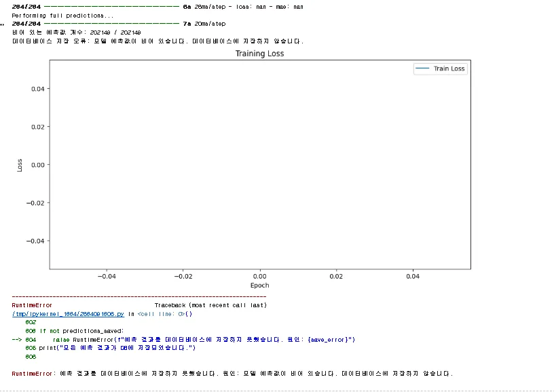
Task: Click the "Epoch" x-axis label
Action: tap(259, 285)
